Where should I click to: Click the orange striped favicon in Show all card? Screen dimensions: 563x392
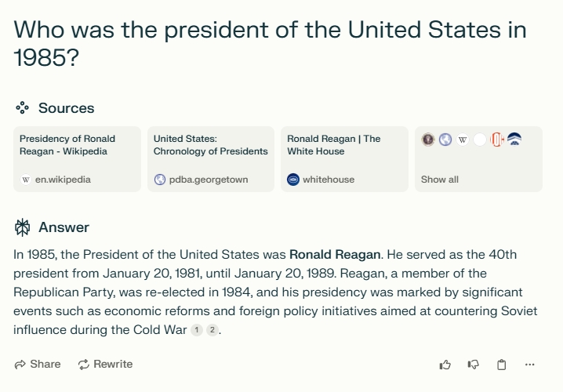[497, 140]
